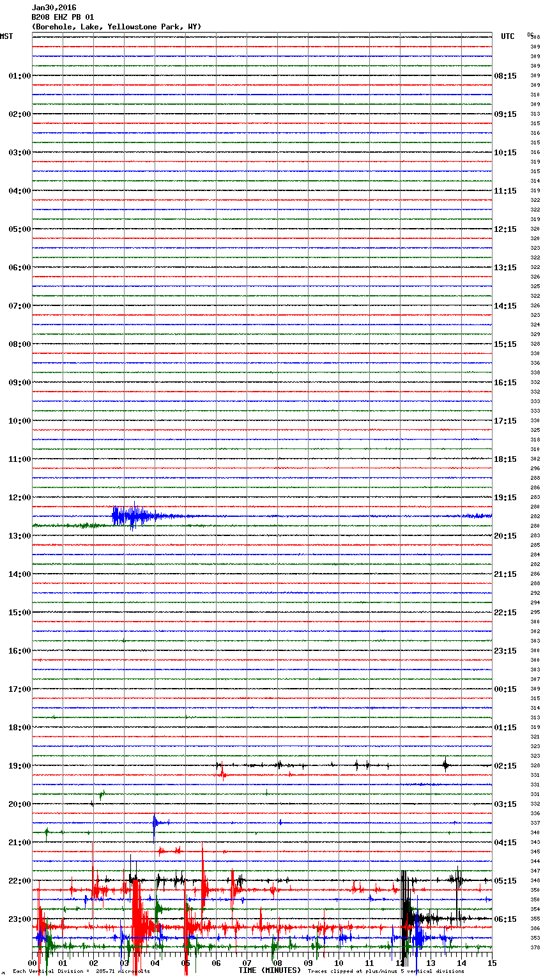The height and width of the screenshot is (980, 543).
Task: Click the 09:15 UTC time label
Action: tap(505, 114)
